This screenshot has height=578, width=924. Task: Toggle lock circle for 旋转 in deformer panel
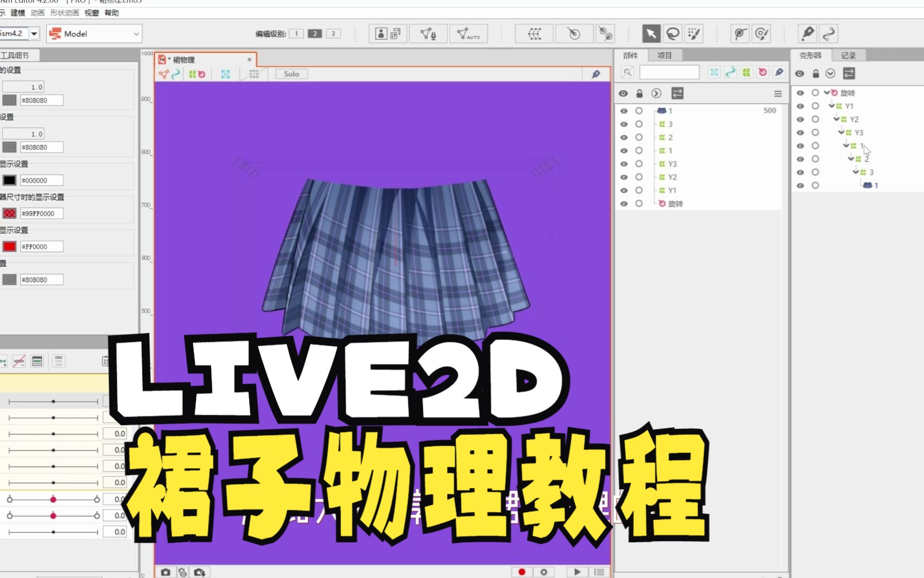tap(815, 93)
